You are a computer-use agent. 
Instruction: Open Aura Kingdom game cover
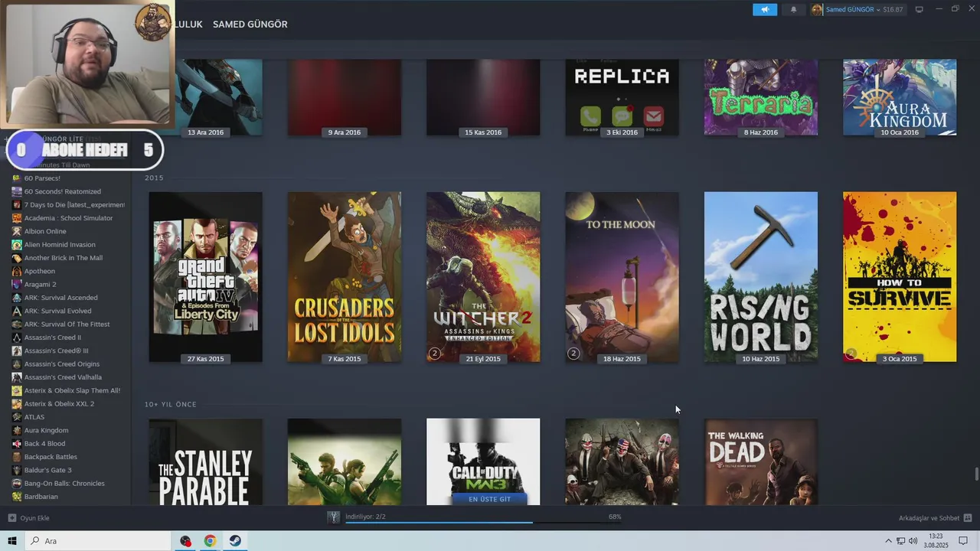[x=900, y=97]
